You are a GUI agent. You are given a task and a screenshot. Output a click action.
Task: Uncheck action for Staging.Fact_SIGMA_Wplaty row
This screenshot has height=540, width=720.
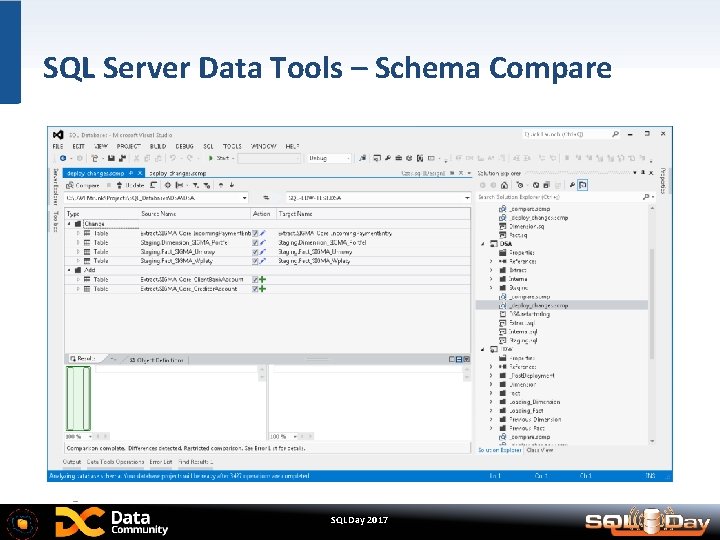click(x=255, y=261)
